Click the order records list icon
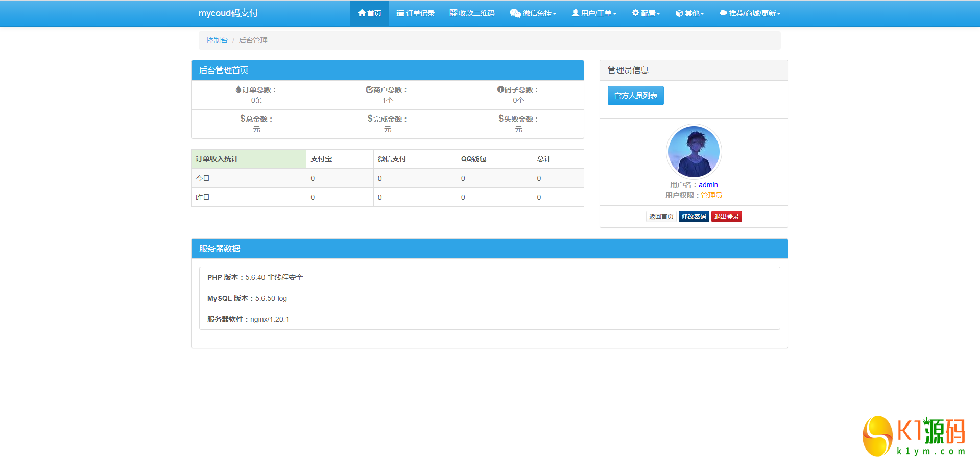This screenshot has height=472, width=980. coord(400,13)
